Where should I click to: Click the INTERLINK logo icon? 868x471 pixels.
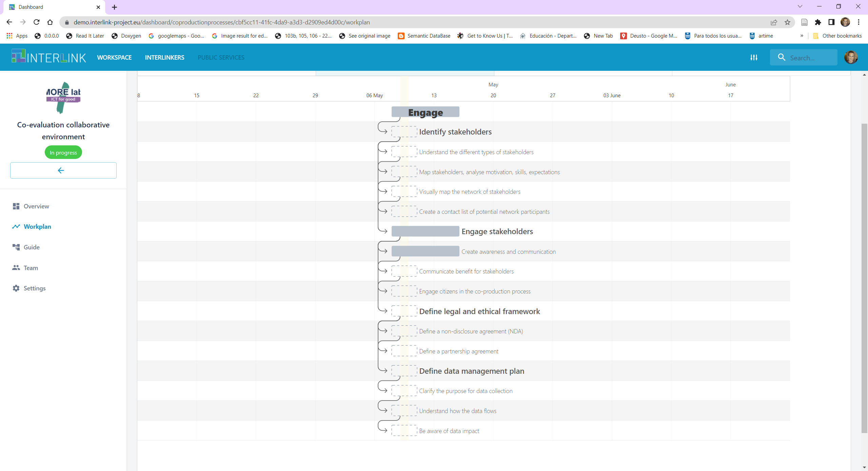[x=18, y=57]
